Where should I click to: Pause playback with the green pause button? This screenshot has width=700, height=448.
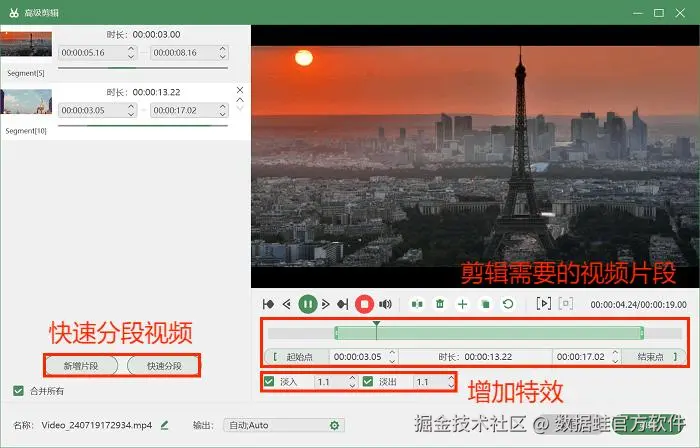click(x=308, y=304)
